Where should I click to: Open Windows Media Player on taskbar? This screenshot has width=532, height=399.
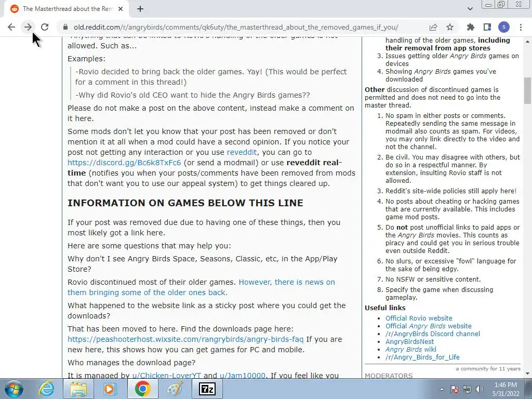pos(110,389)
